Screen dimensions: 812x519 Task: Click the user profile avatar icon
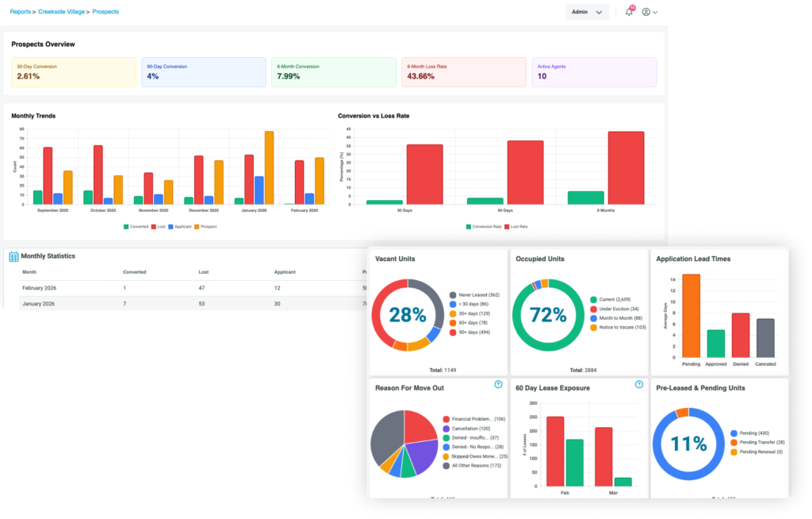point(646,12)
